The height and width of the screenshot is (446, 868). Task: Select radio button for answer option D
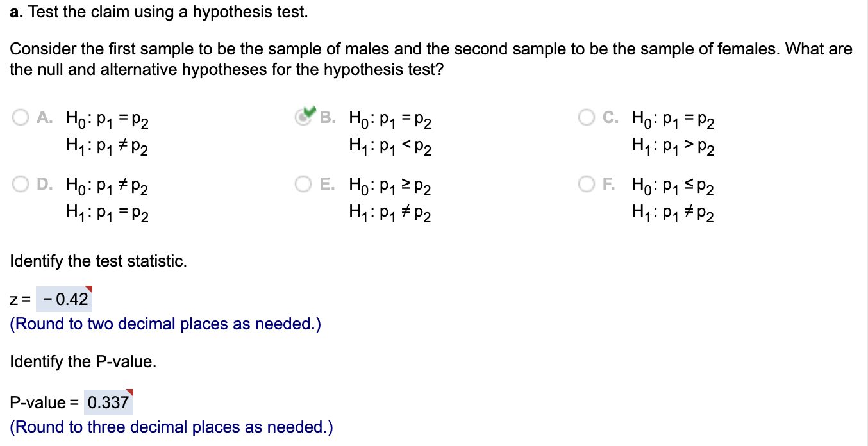coord(20,184)
